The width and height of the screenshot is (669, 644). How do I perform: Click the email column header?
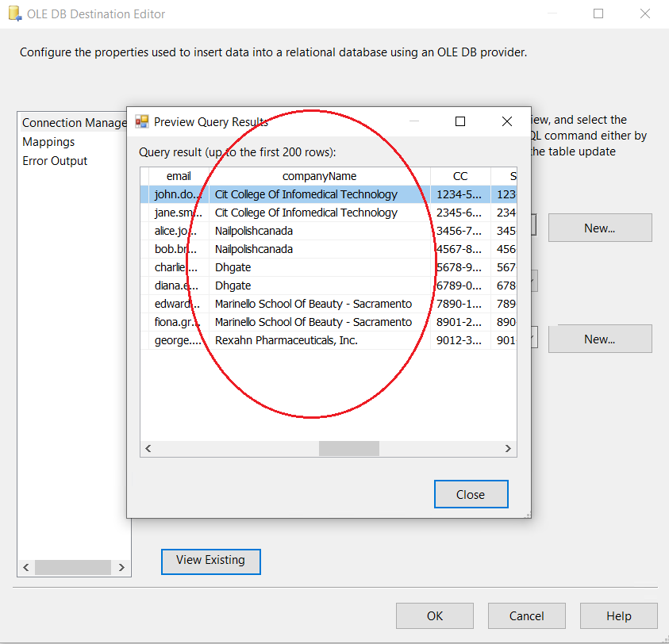coord(179,176)
